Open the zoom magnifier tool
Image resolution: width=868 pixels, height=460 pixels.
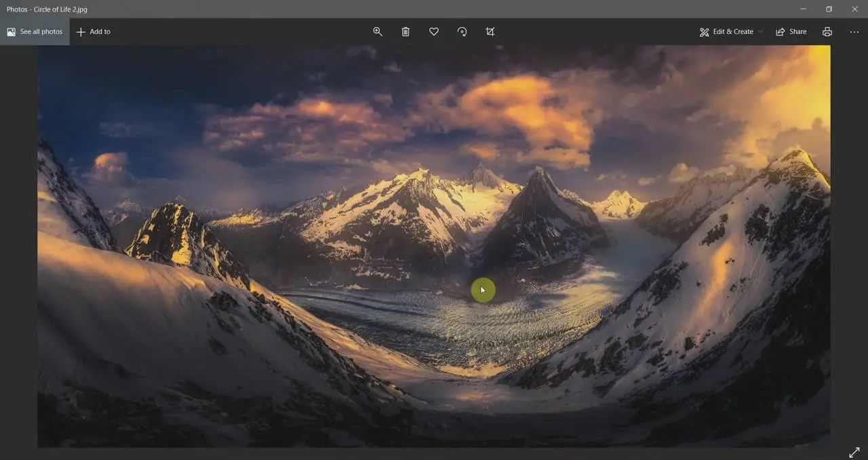378,32
